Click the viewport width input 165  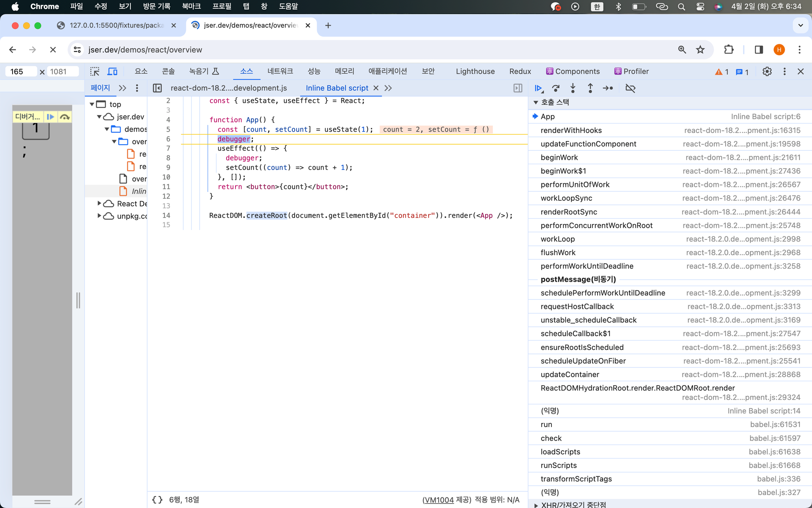tap(21, 72)
